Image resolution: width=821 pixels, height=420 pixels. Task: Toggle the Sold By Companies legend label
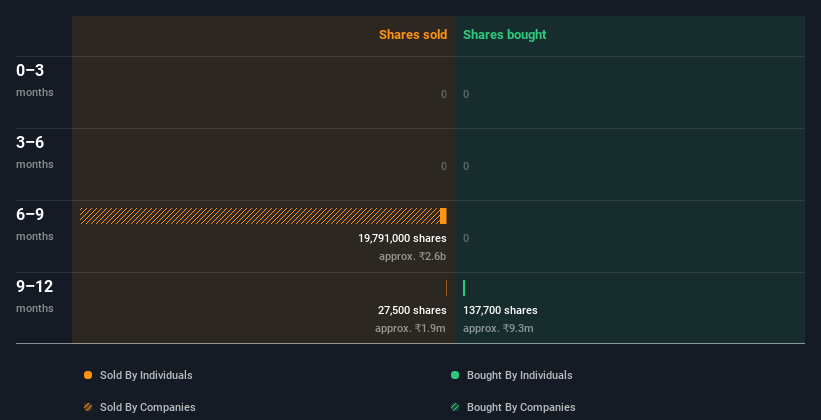click(148, 407)
